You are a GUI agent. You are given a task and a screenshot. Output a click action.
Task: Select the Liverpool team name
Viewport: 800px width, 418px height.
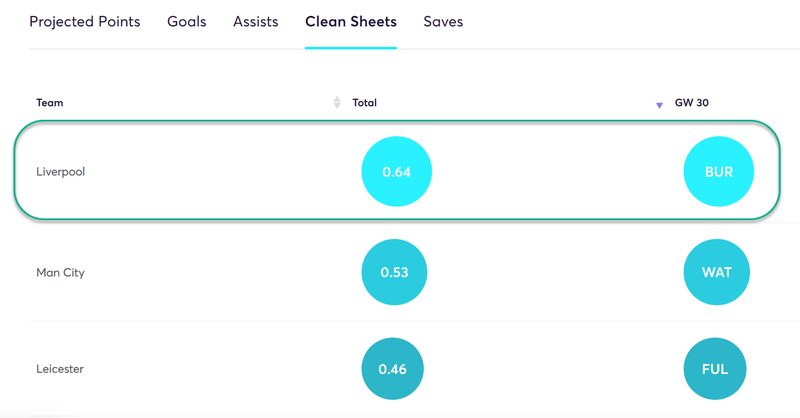click(x=60, y=171)
